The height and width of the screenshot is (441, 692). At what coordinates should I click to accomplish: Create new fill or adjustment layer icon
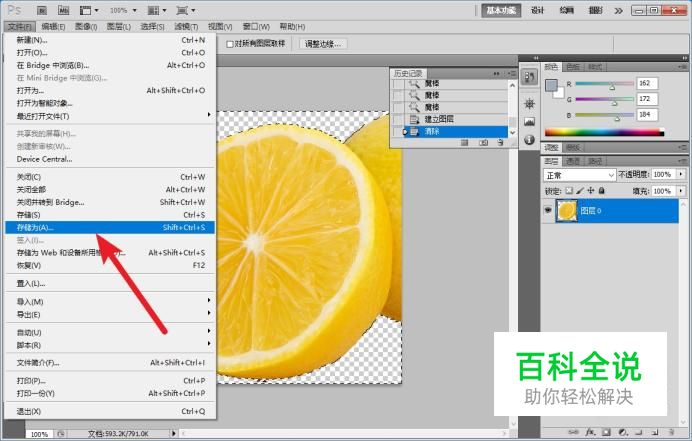tap(623, 432)
